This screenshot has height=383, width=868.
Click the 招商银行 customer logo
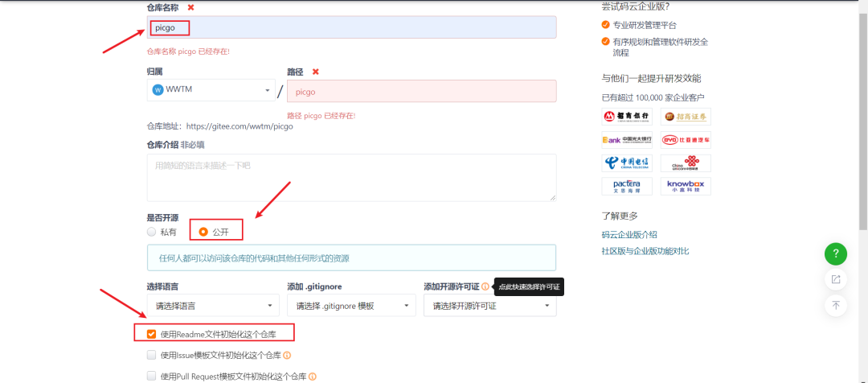(x=627, y=117)
